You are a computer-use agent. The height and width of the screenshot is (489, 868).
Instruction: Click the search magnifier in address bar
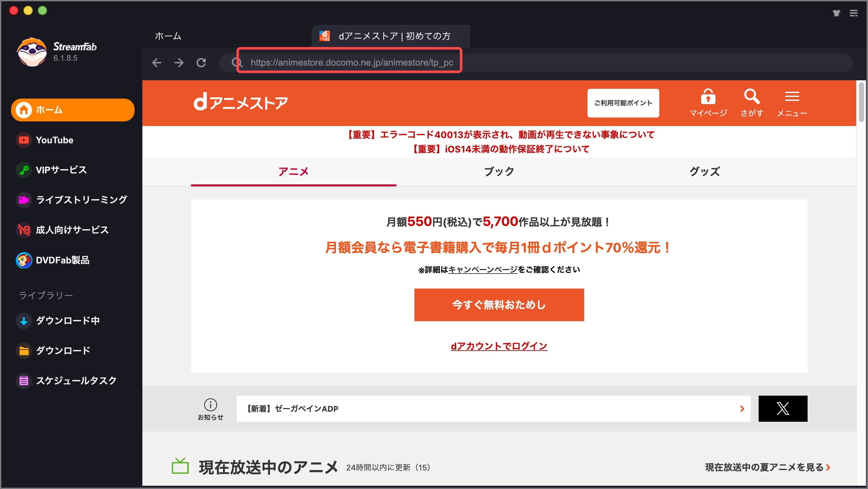click(x=236, y=63)
